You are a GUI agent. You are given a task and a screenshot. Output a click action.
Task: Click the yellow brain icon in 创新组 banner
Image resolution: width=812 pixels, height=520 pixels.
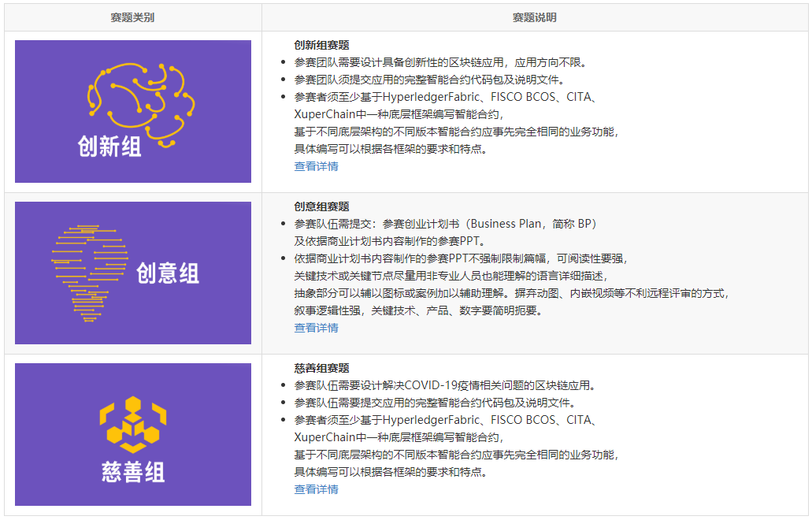point(142,105)
